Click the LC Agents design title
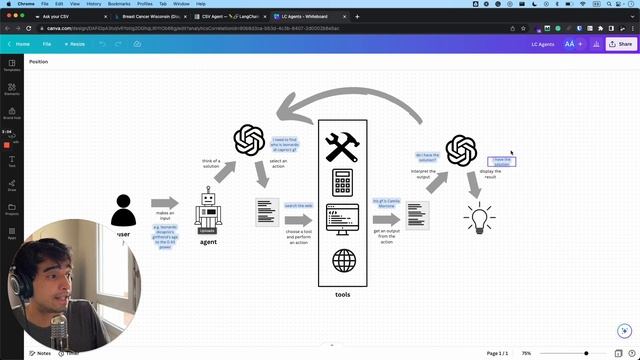Image resolution: width=640 pixels, height=360 pixels. click(542, 44)
